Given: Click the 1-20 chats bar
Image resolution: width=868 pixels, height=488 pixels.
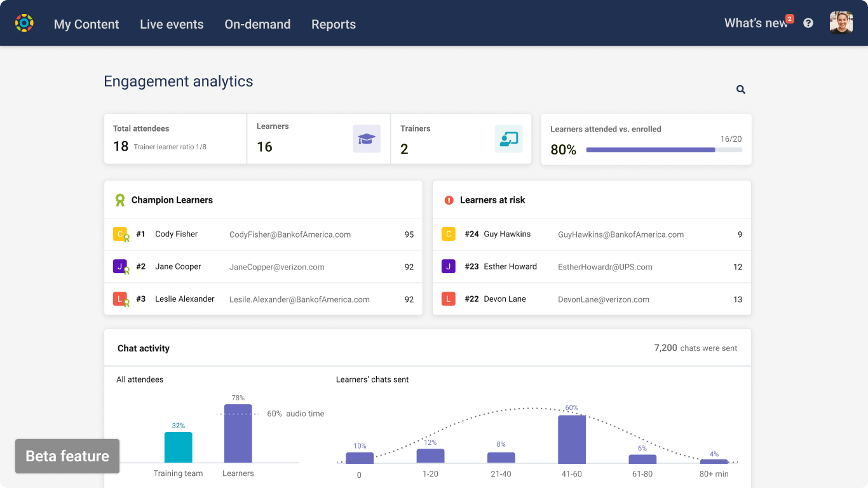Looking at the screenshot, I should (x=430, y=456).
